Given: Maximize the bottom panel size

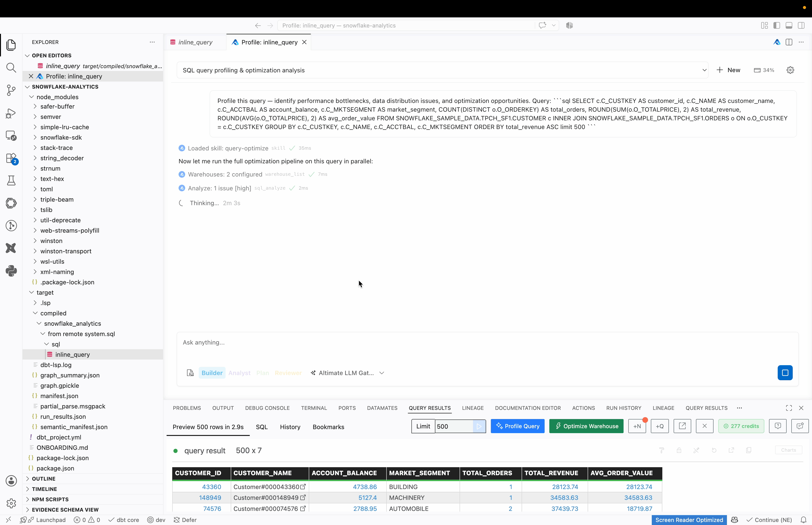Looking at the screenshot, I should click(789, 408).
